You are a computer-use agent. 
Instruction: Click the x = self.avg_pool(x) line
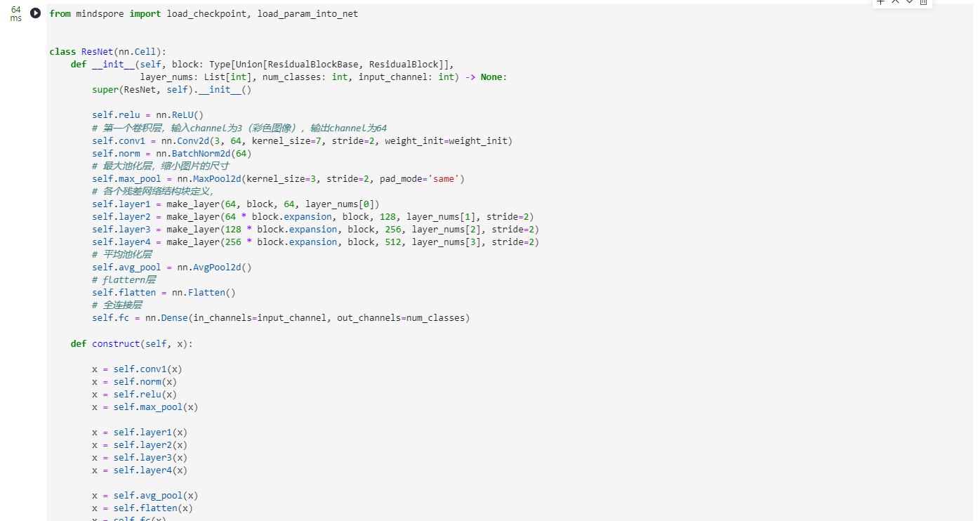(145, 495)
